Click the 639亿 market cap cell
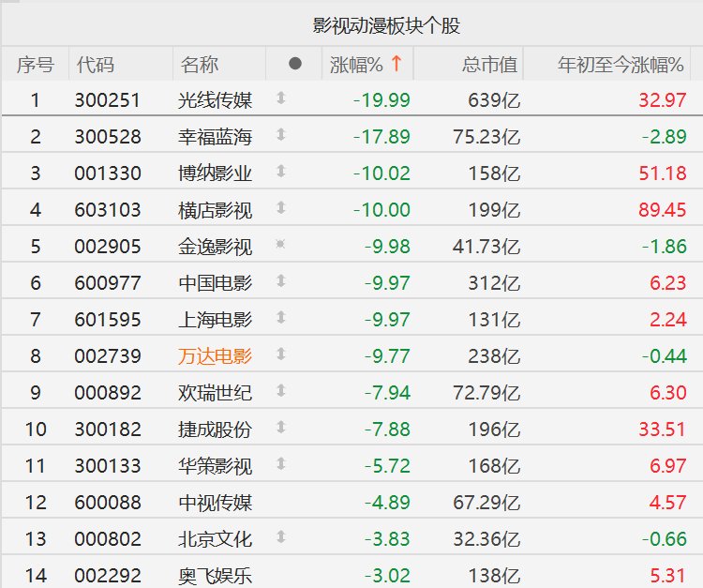Image resolution: width=703 pixels, height=588 pixels. click(494, 100)
